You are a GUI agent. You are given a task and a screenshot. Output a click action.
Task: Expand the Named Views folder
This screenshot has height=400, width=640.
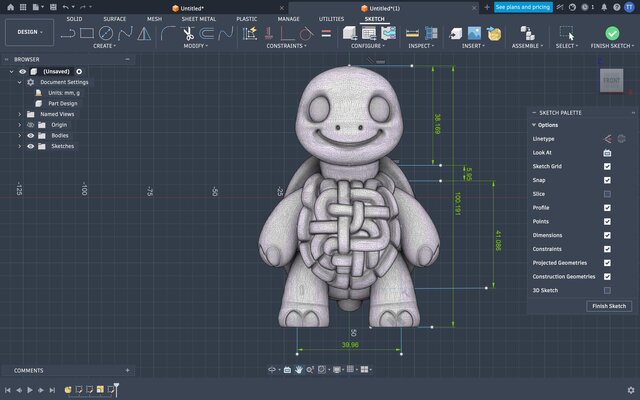click(x=19, y=114)
